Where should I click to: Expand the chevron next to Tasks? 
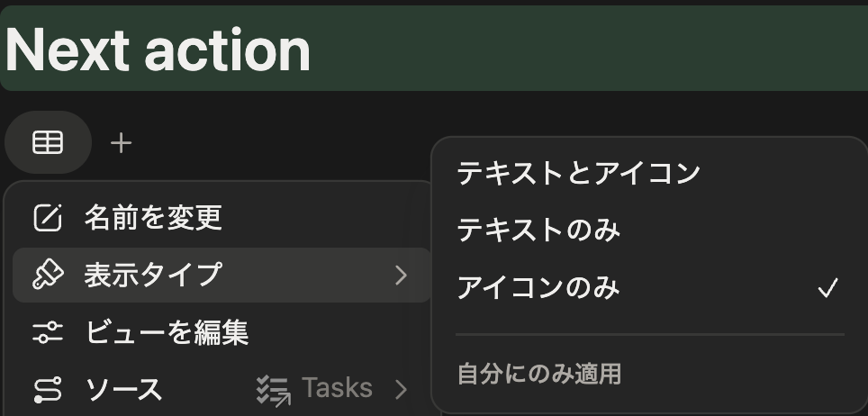(401, 390)
